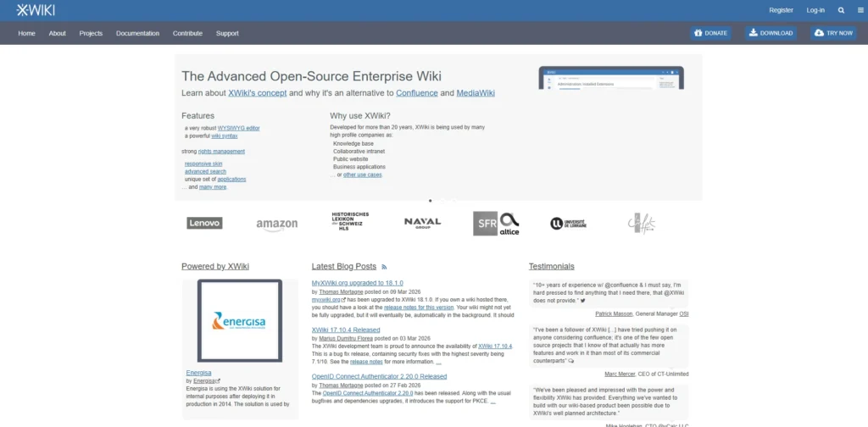868x427 pixels.
Task: Click the Log-in link
Action: (815, 10)
